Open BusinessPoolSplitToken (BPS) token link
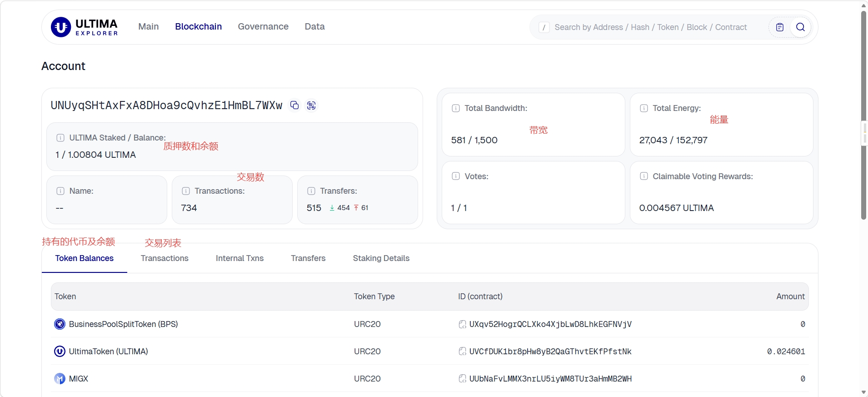 (x=123, y=324)
